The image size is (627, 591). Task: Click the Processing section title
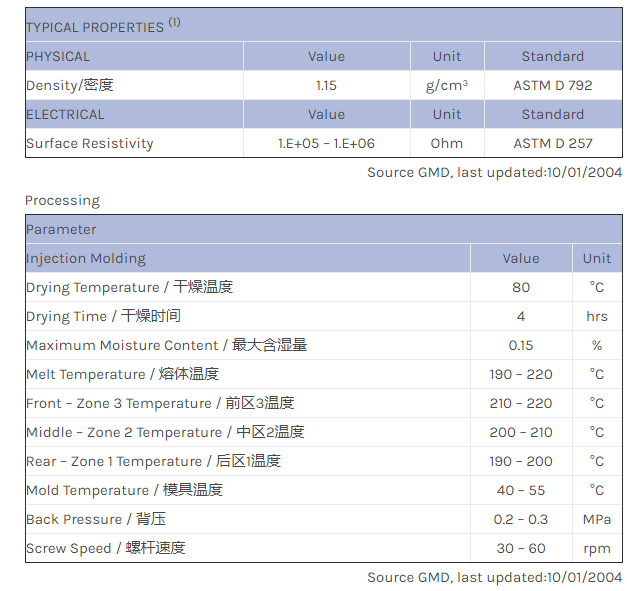coord(62,200)
